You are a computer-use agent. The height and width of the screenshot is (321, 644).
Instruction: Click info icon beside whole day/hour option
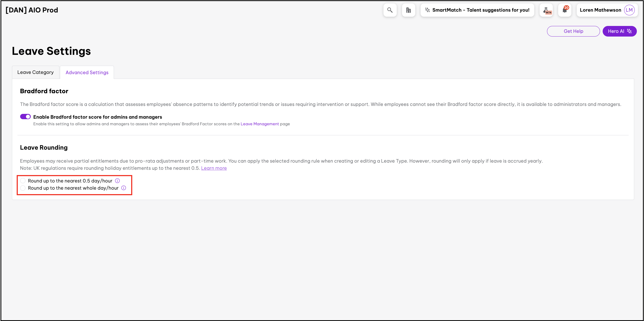[123, 188]
